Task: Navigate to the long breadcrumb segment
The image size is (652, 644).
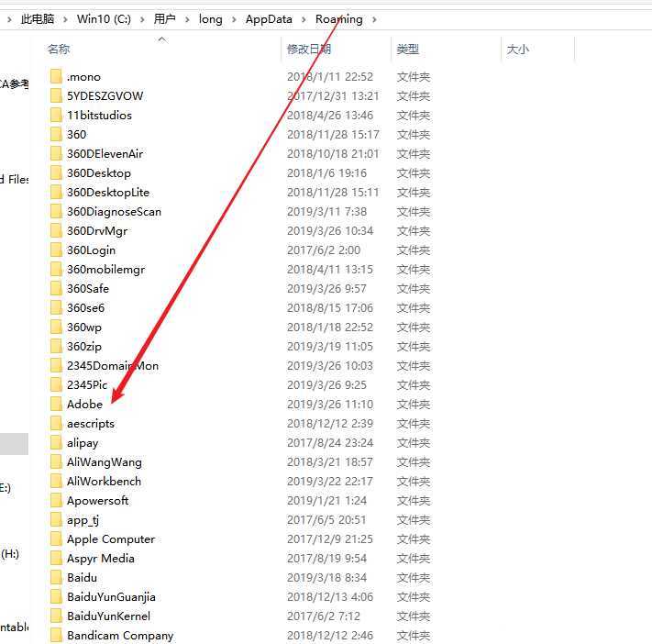Action: [210, 19]
